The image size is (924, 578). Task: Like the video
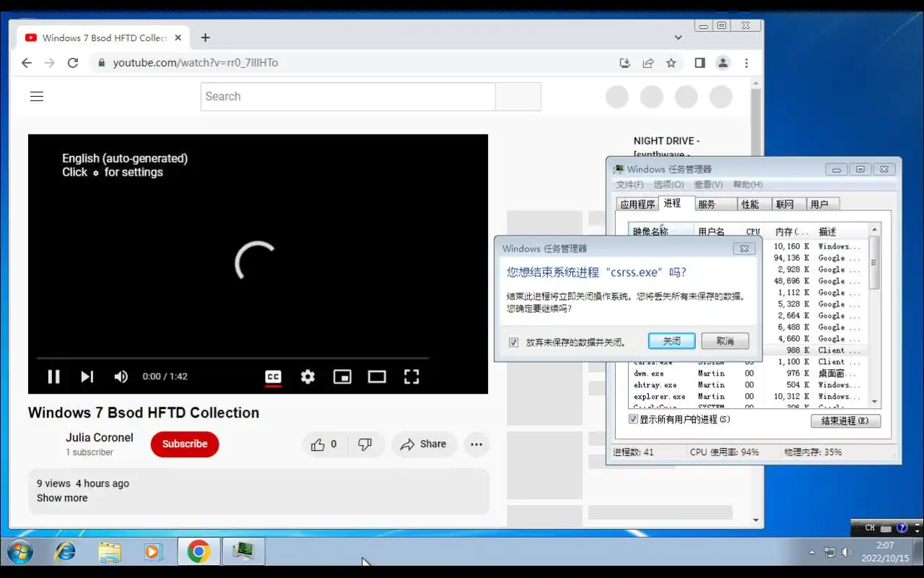(x=324, y=444)
